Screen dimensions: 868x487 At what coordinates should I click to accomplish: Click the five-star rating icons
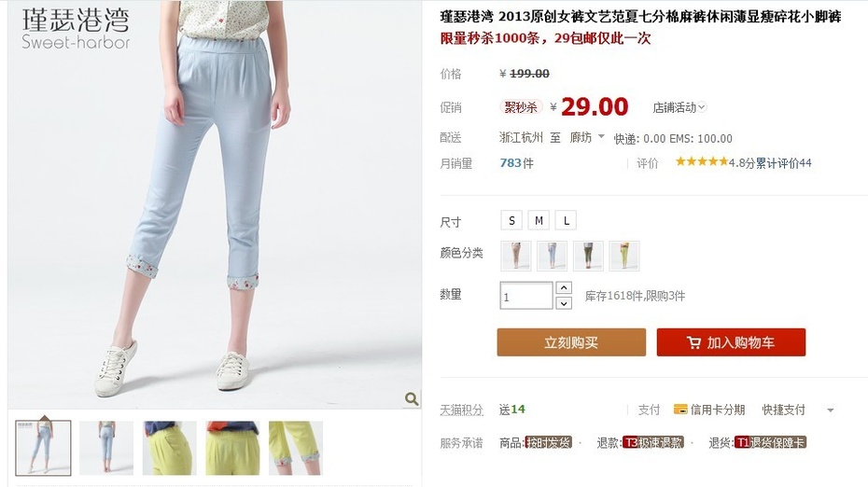(x=701, y=161)
